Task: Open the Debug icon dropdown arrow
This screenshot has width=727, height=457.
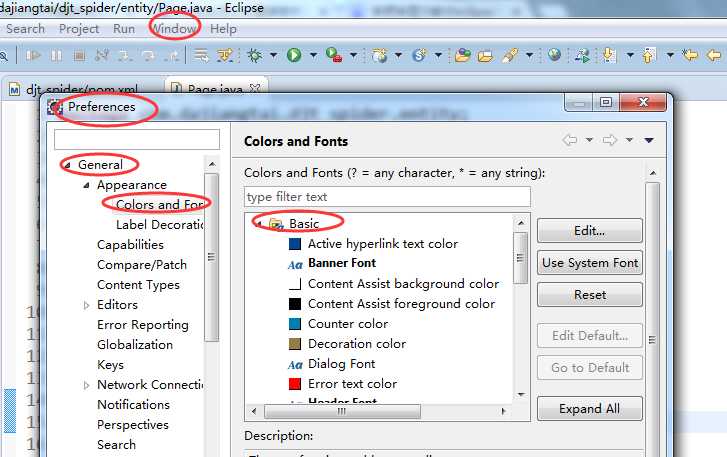Action: [x=274, y=56]
